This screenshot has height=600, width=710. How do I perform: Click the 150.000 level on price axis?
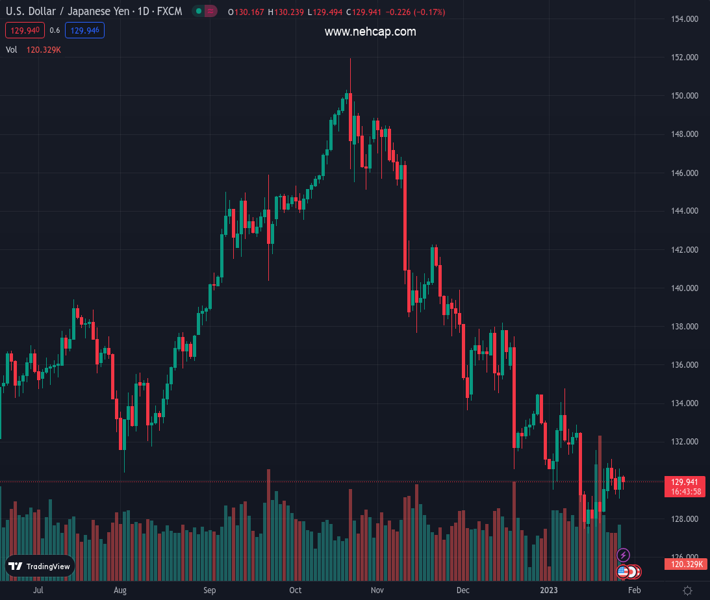(684, 96)
